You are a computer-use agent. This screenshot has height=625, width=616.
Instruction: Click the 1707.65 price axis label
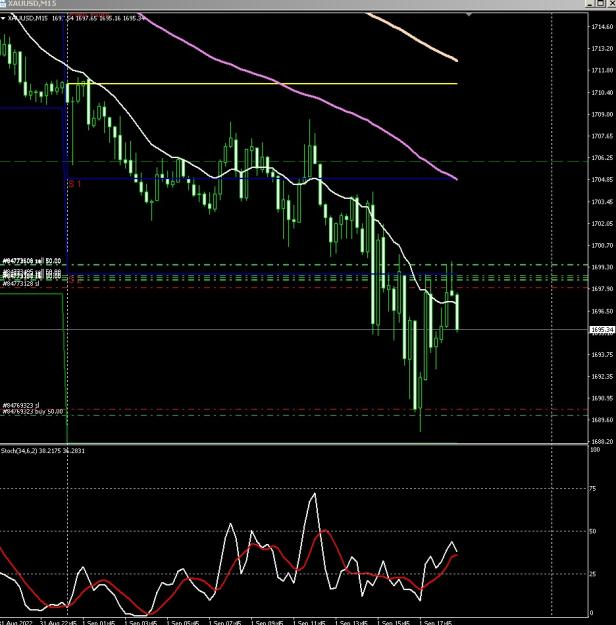(x=602, y=136)
